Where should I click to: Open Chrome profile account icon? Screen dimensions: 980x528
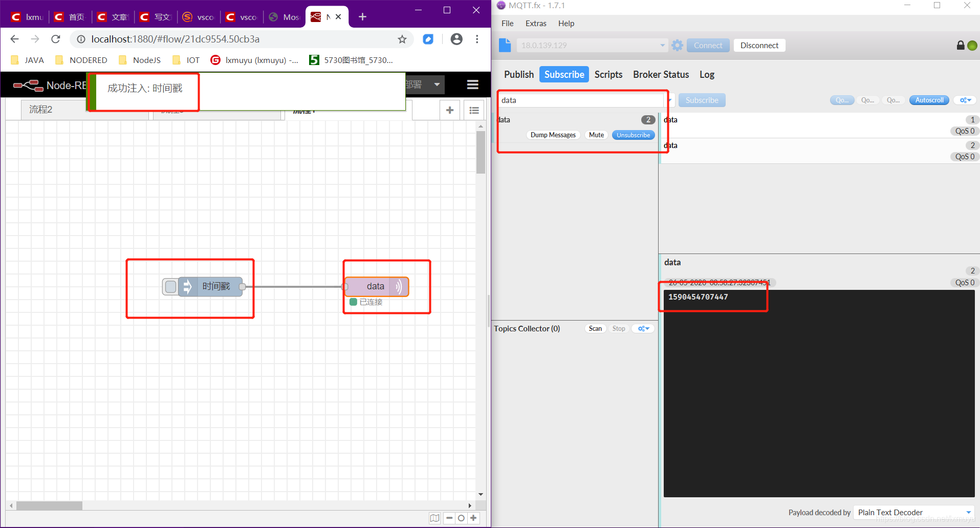456,39
